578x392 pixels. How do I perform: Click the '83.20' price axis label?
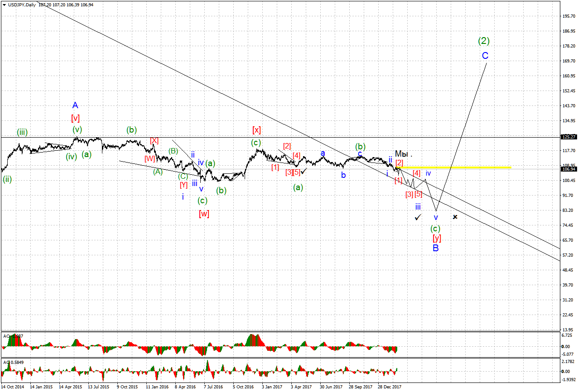568,210
